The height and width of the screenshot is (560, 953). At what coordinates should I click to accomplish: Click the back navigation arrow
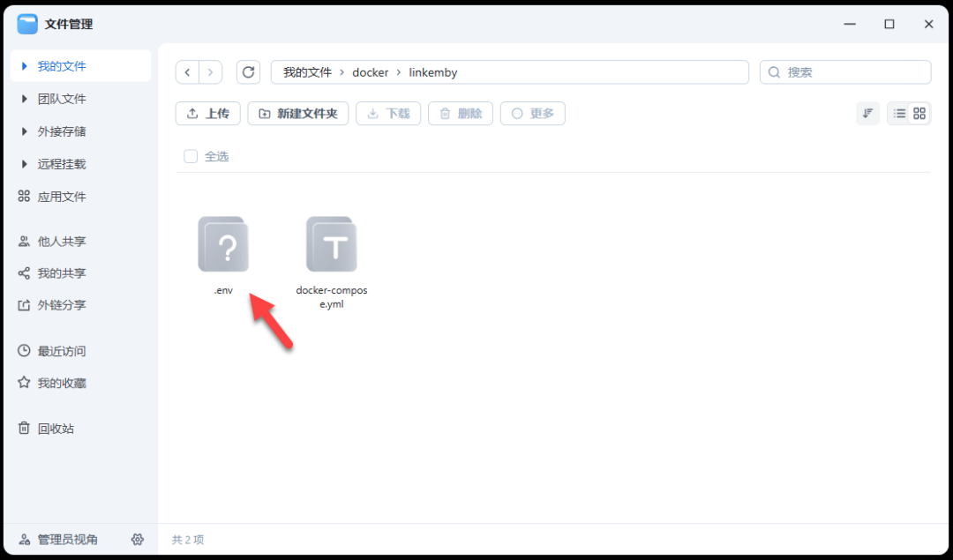point(187,71)
